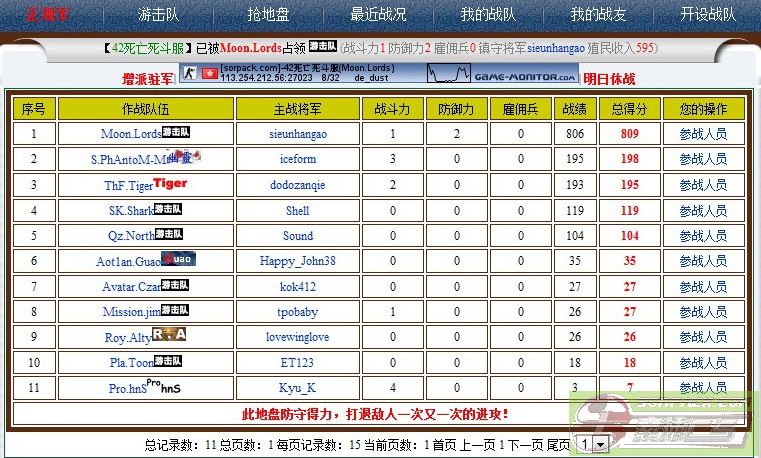Viewport: 761px width, 458px height.
Task: Open 最近战况 in the top navigation
Action: coord(378,14)
